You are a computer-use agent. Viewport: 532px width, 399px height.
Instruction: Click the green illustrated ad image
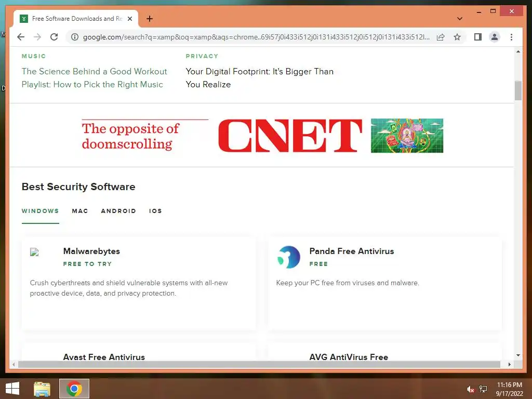407,136
